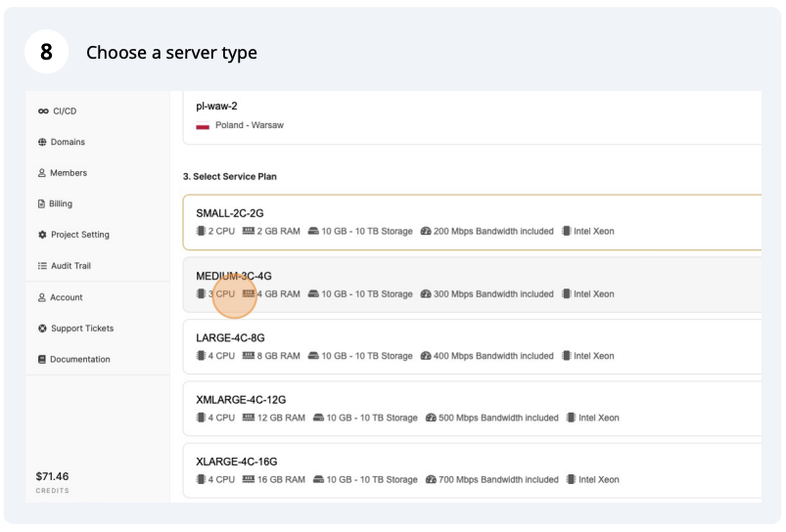Screen dimensions: 786x532
Task: Choose the LARGE-4C-8G plan
Action: point(470,346)
